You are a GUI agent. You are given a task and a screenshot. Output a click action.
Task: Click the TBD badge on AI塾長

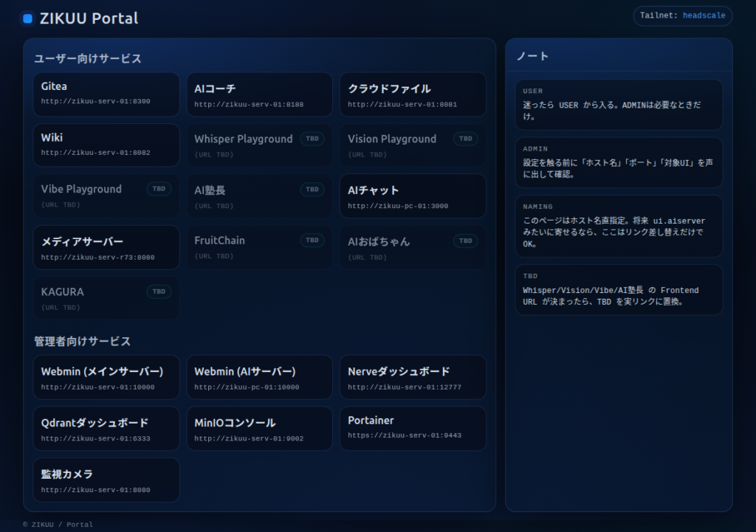pos(312,190)
